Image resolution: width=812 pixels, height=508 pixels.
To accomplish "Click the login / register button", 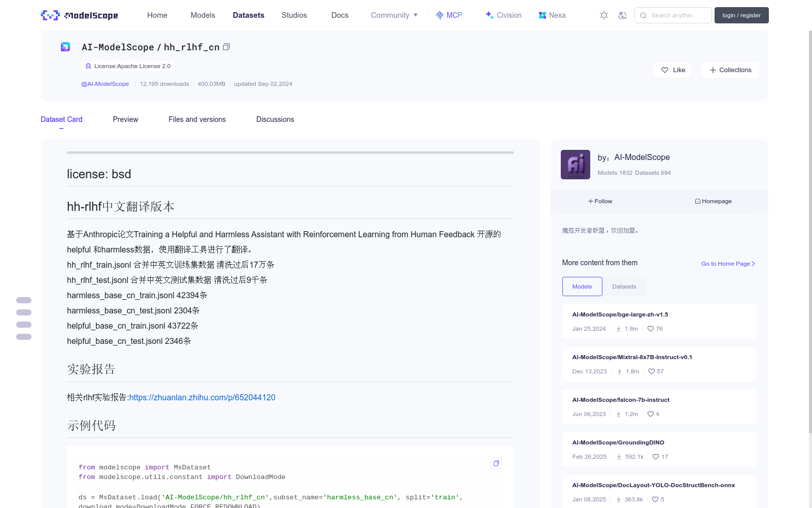I will point(741,15).
